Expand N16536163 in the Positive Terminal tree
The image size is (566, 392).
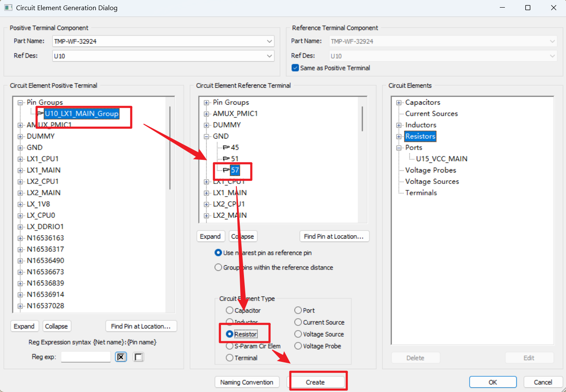click(x=20, y=238)
